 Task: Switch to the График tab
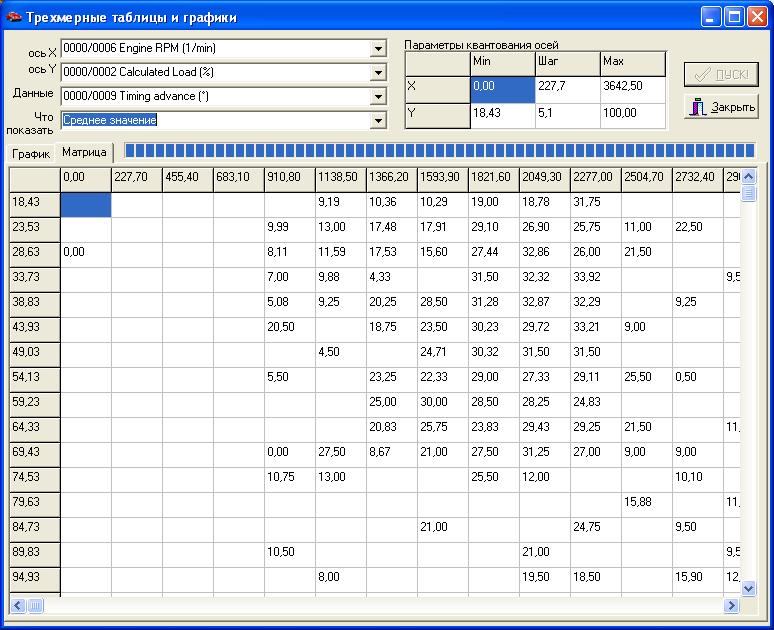tap(30, 153)
